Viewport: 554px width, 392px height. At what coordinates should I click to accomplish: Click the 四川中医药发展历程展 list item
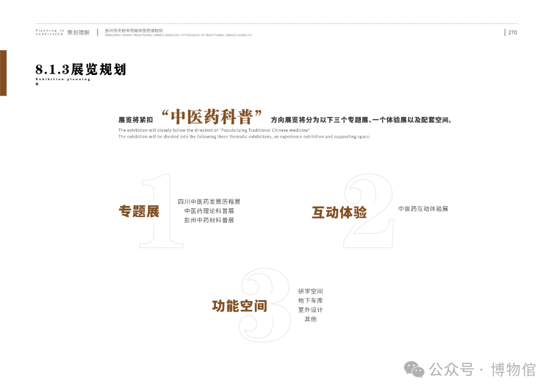point(209,202)
